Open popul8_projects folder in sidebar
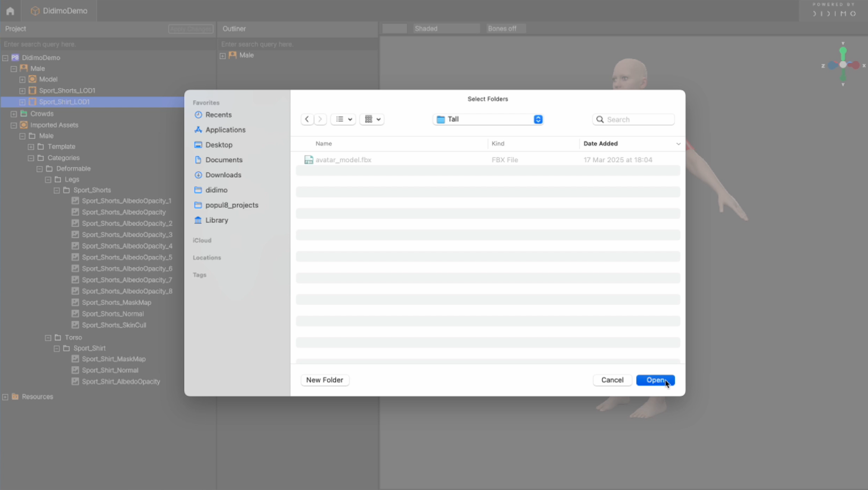The width and height of the screenshot is (868, 490). (232, 205)
